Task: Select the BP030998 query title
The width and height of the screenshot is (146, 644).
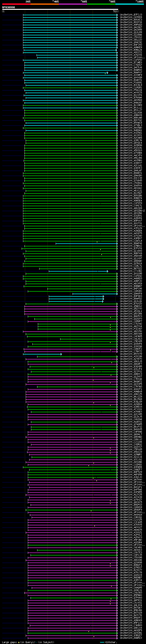Action: [8, 8]
